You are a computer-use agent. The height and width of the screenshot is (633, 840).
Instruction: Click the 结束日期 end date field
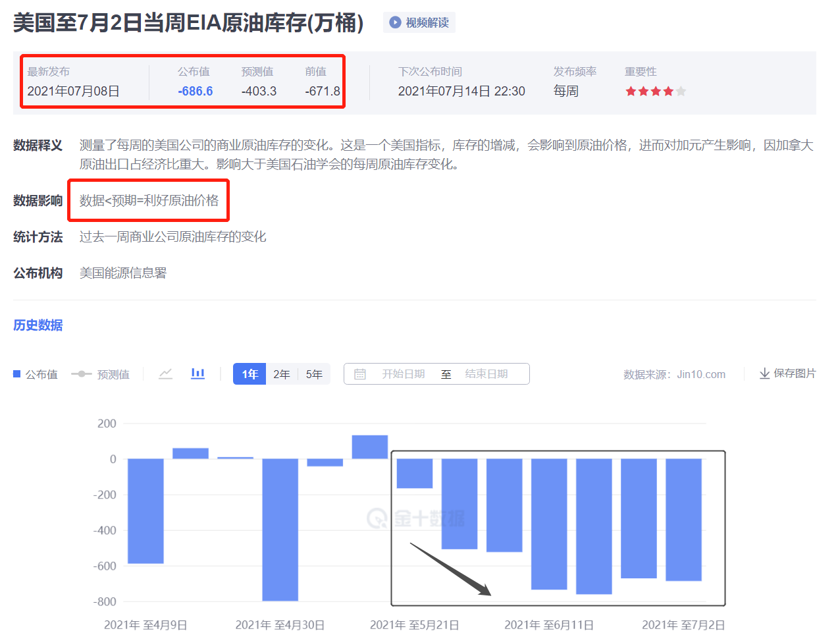coord(486,374)
